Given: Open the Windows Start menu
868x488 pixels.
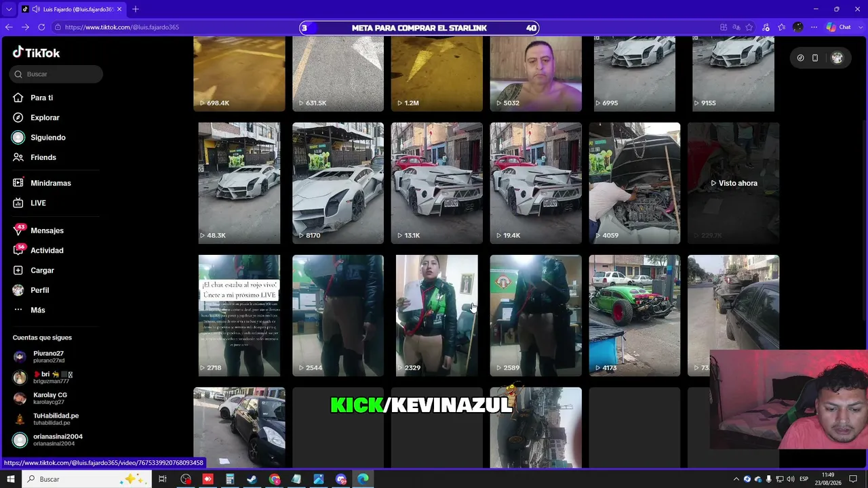Looking at the screenshot, I should [10, 479].
